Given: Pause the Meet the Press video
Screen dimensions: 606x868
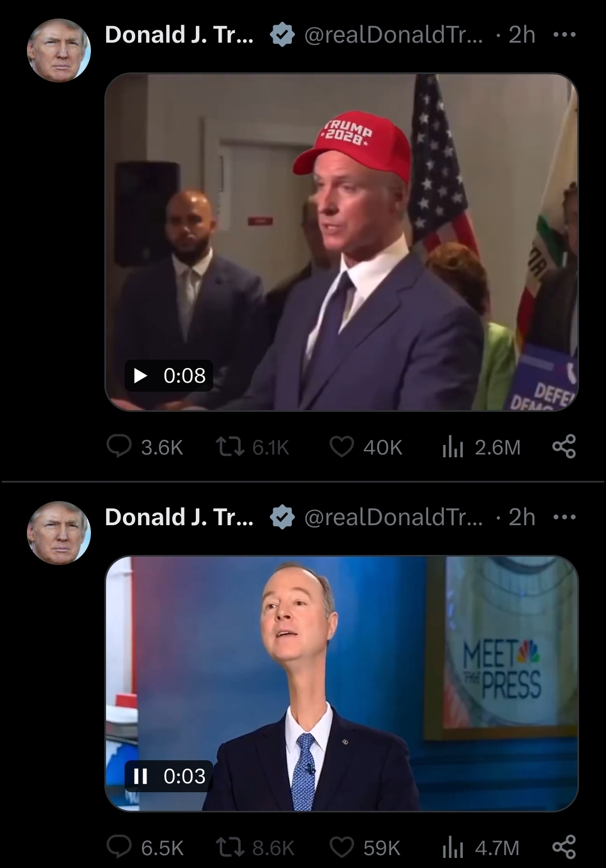Looking at the screenshot, I should [140, 776].
